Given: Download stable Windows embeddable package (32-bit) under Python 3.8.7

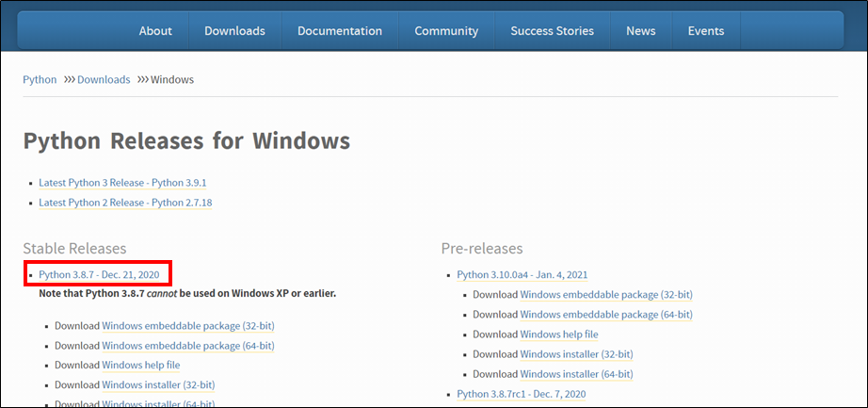Looking at the screenshot, I should click(x=188, y=326).
